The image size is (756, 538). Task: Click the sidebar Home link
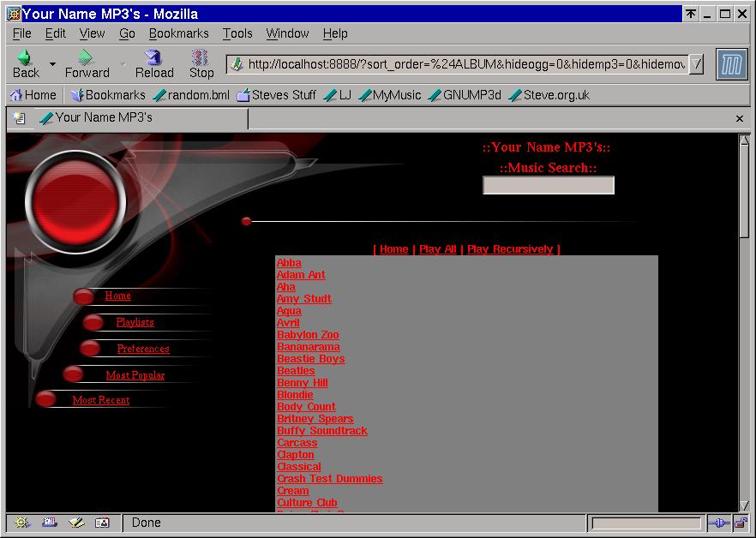point(117,296)
